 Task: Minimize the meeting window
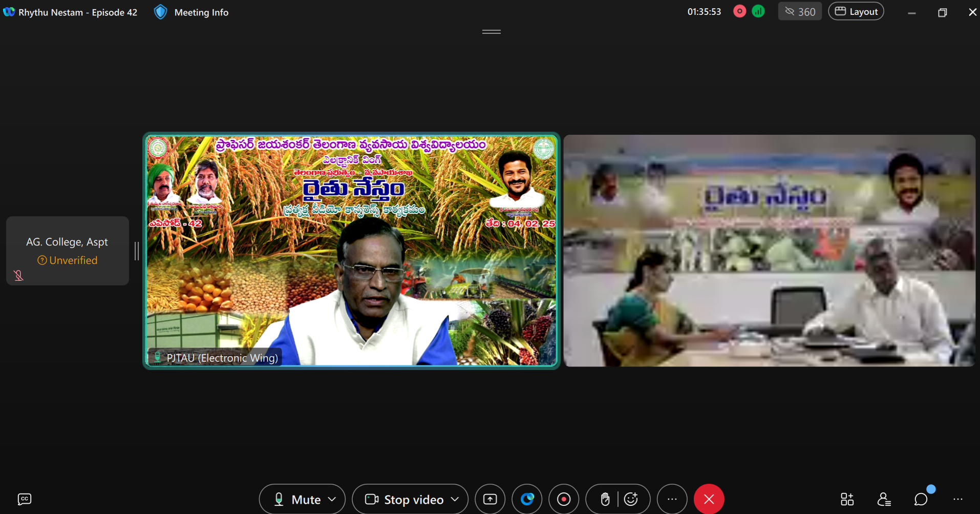tap(912, 12)
